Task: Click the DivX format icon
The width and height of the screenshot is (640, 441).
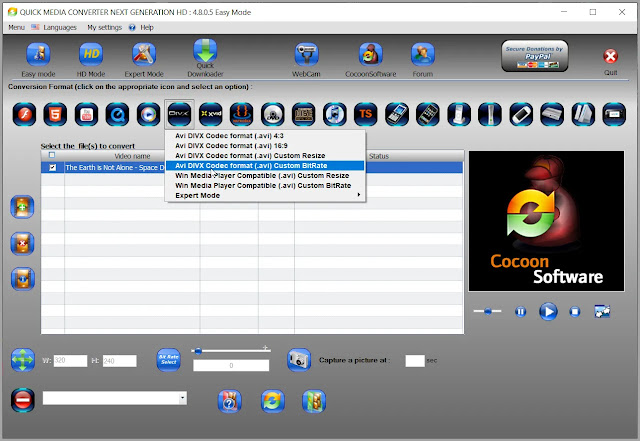Action: tap(179, 114)
